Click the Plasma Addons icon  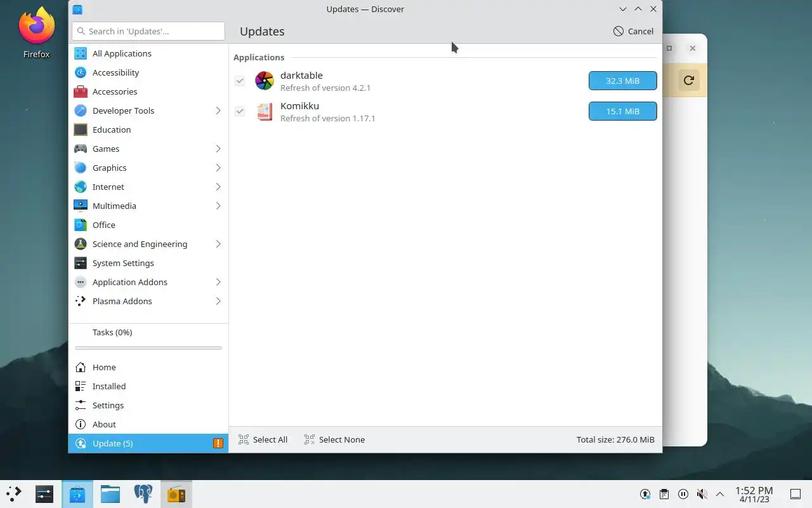point(81,301)
